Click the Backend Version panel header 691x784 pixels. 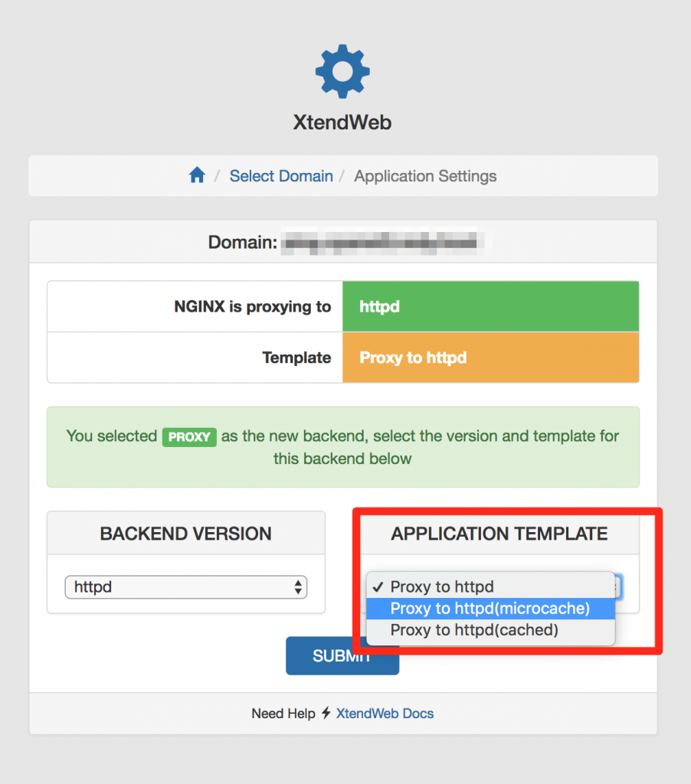pyautogui.click(x=185, y=534)
